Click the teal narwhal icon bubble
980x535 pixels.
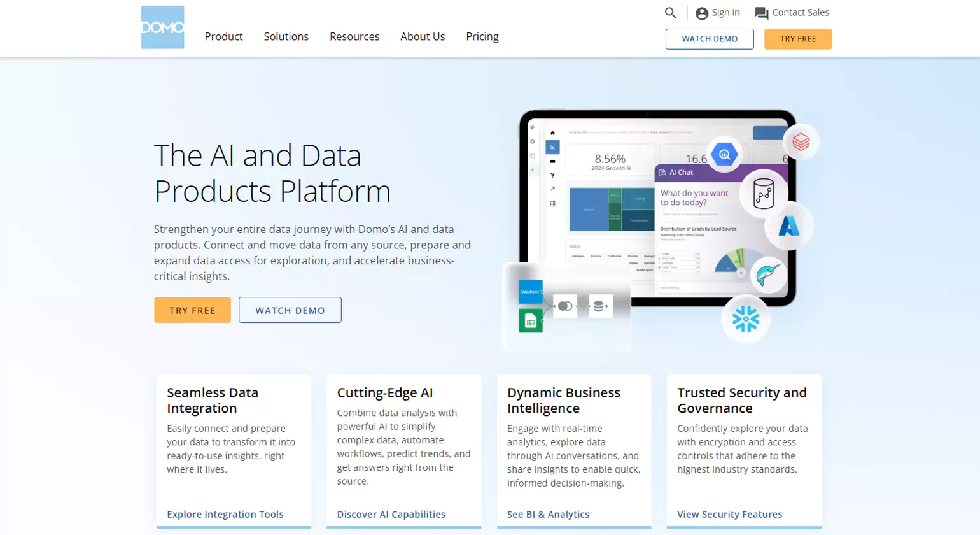pos(768,275)
